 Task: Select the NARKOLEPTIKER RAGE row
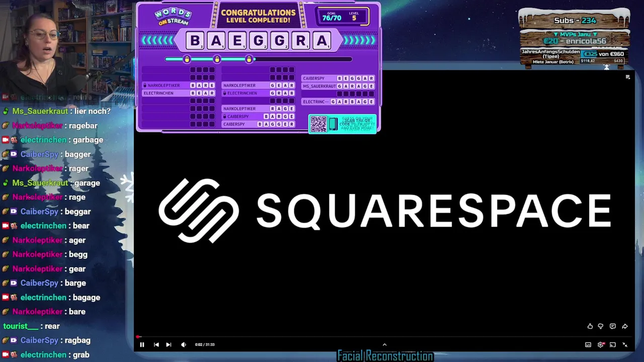point(259,109)
